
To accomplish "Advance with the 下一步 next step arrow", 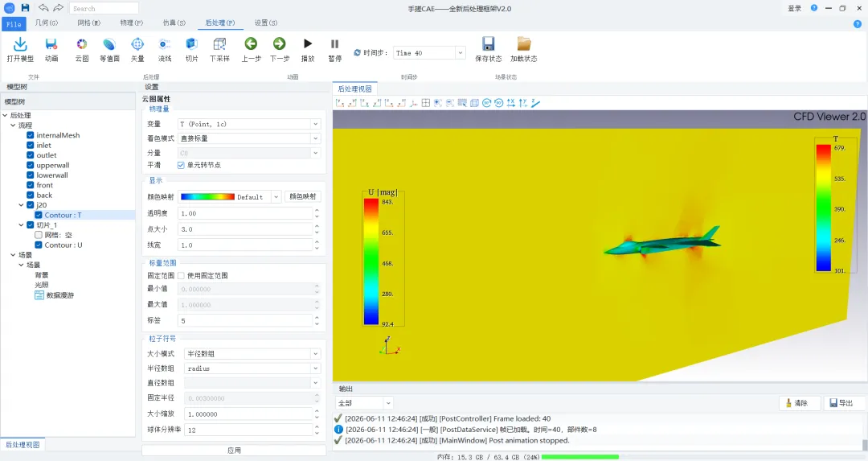I will tap(279, 43).
